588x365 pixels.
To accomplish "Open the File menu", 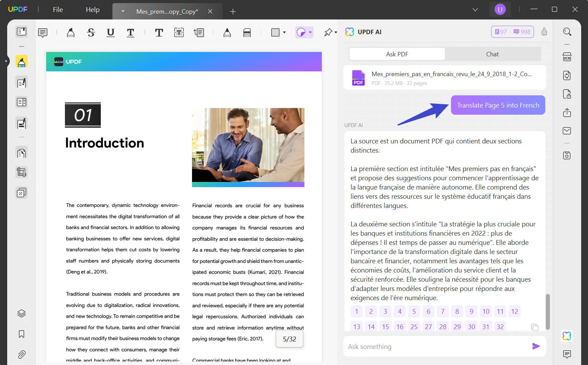I will (x=57, y=9).
